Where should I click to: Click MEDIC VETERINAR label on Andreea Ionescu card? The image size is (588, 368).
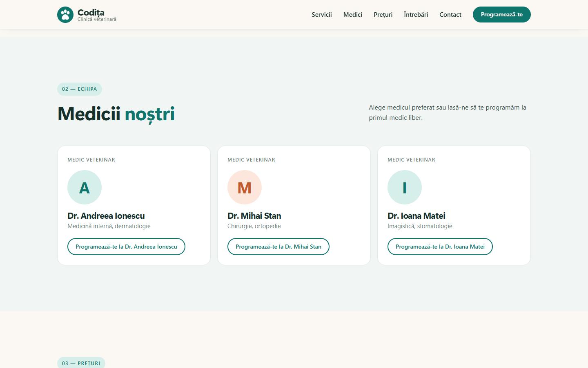[91, 160]
